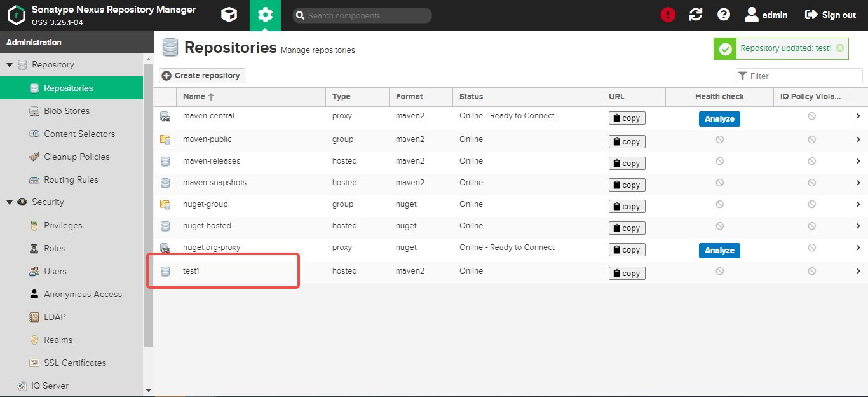Open nuget-group row chevron
The height and width of the screenshot is (397, 868).
tap(858, 204)
